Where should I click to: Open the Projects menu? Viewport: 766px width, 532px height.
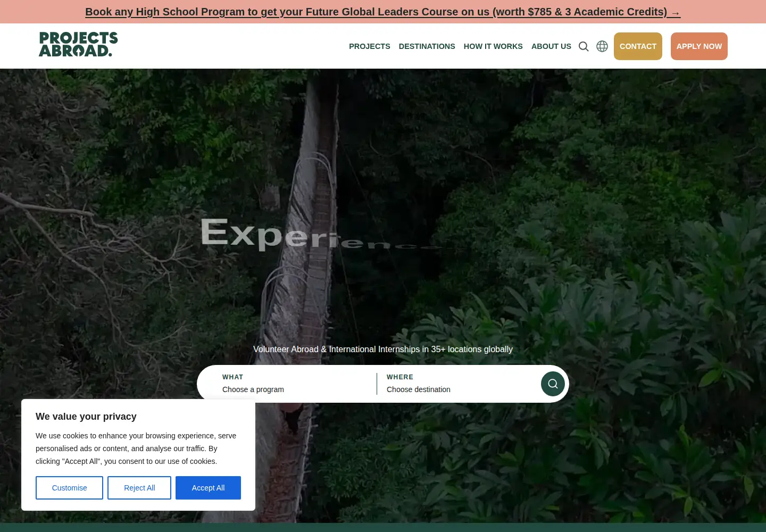[x=370, y=46]
